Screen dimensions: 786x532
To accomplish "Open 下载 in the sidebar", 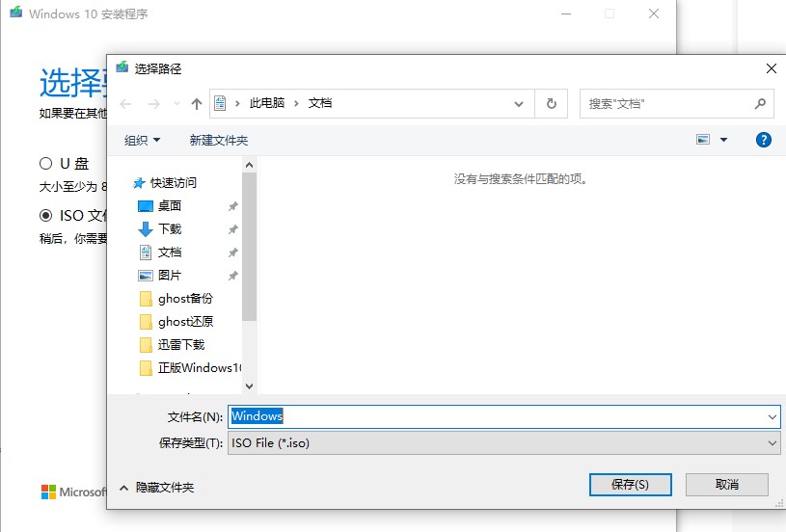I will pos(170,229).
